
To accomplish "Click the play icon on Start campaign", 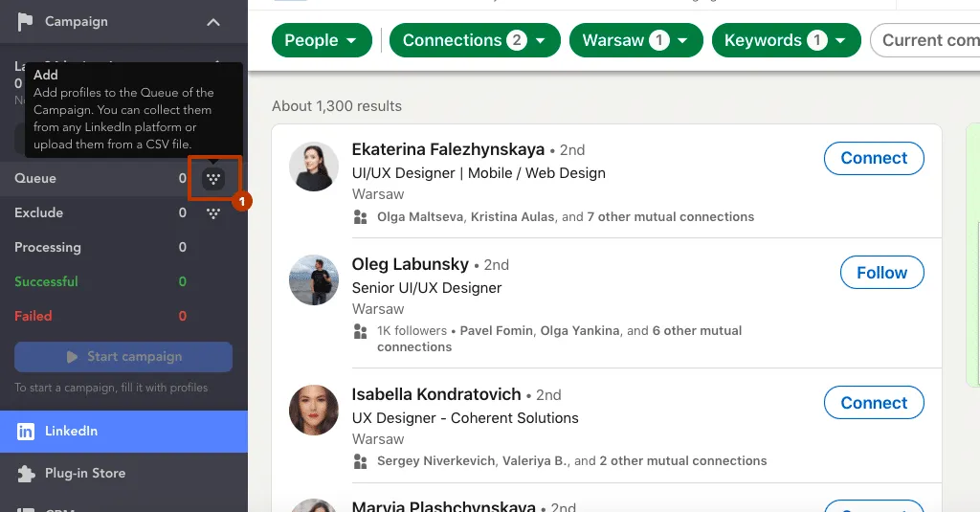I will click(73, 357).
